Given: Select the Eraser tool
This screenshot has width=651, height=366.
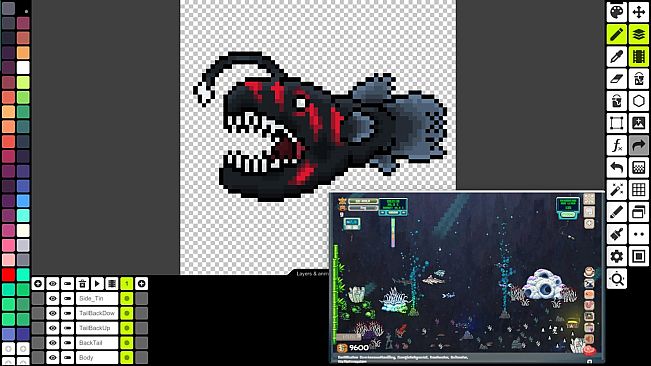Looking at the screenshot, I should pos(617,79).
